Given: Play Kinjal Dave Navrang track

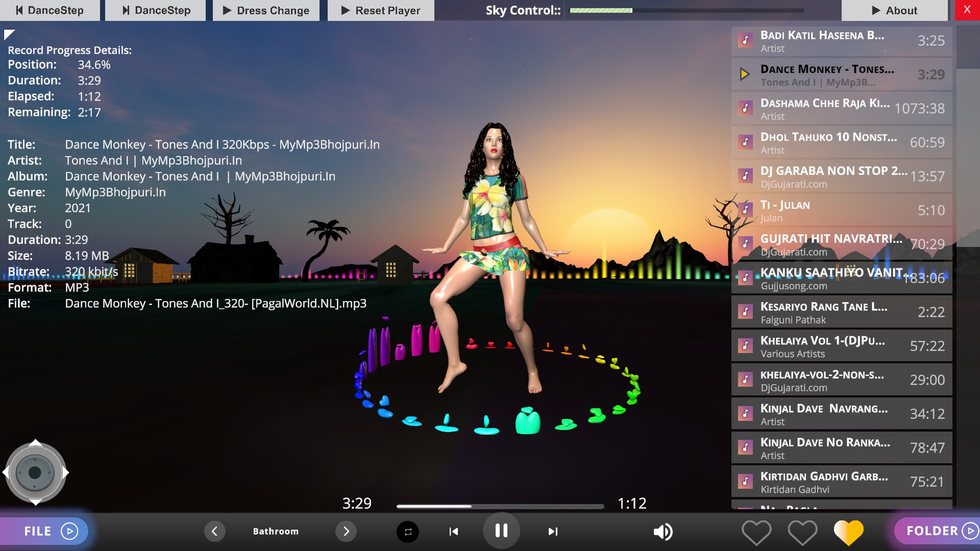Looking at the screenshot, I should click(842, 414).
